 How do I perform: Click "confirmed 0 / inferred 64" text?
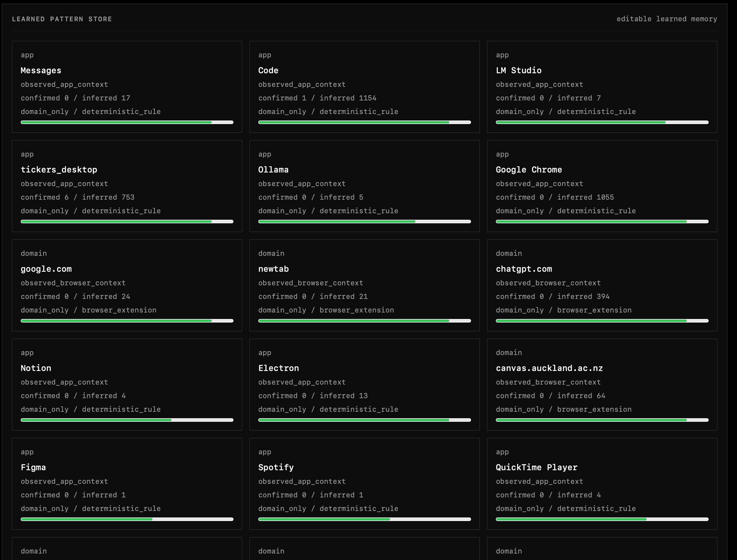550,396
